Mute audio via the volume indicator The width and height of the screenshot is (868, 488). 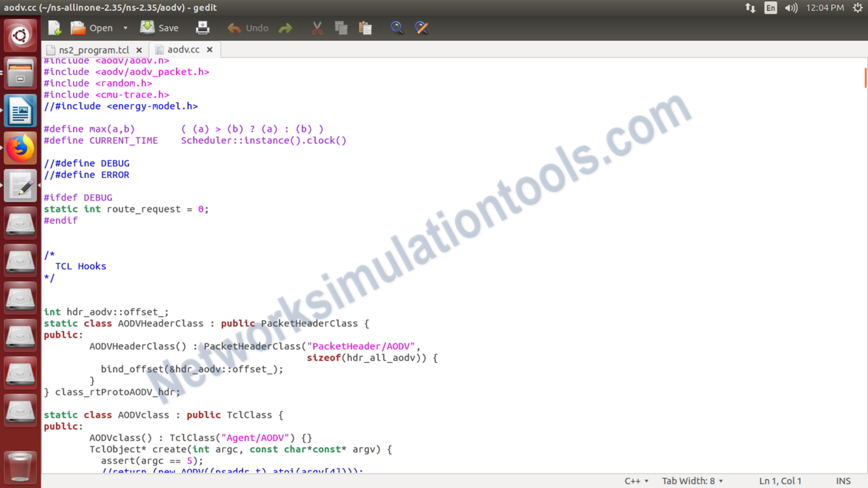(791, 8)
